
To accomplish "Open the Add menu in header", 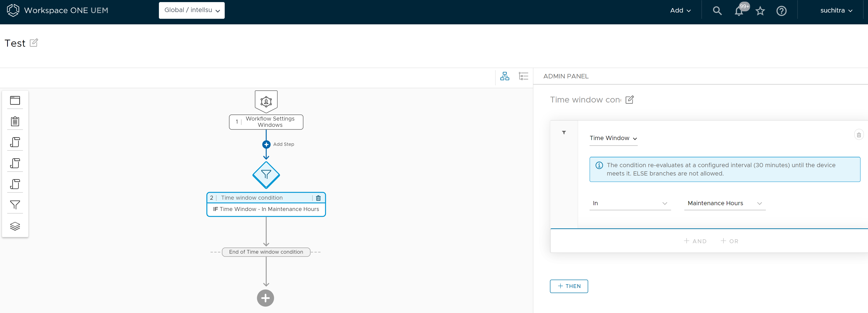I will 680,10.
